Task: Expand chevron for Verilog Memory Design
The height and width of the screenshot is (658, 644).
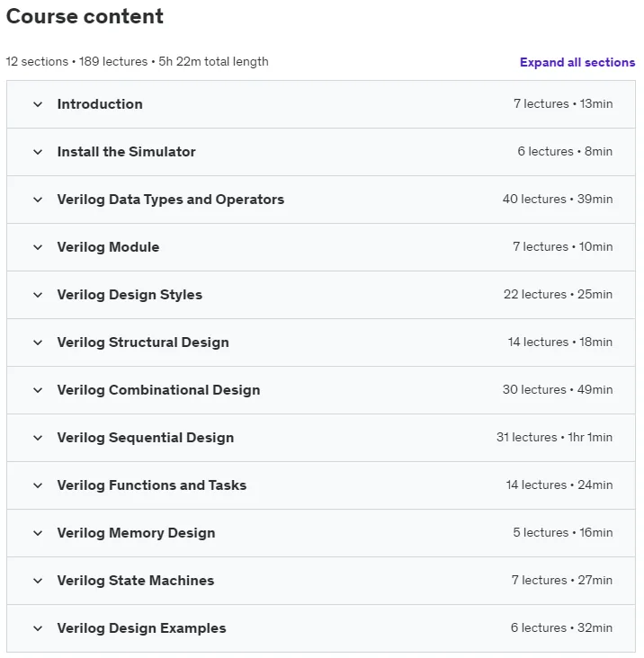Action: pyautogui.click(x=38, y=533)
